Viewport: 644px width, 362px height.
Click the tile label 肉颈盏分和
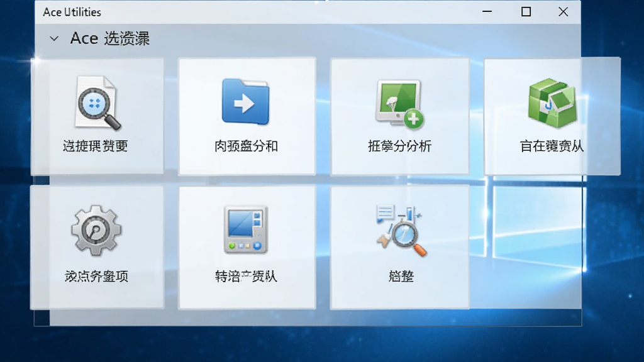pyautogui.click(x=246, y=146)
